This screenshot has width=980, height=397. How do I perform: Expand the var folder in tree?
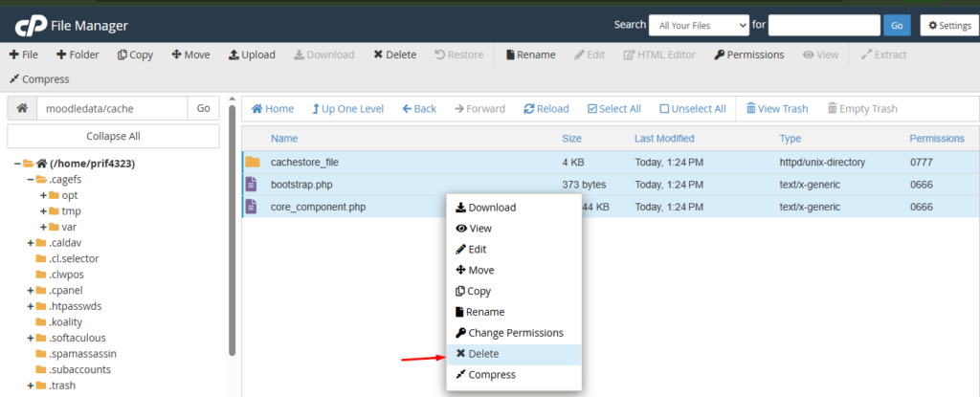(x=43, y=227)
